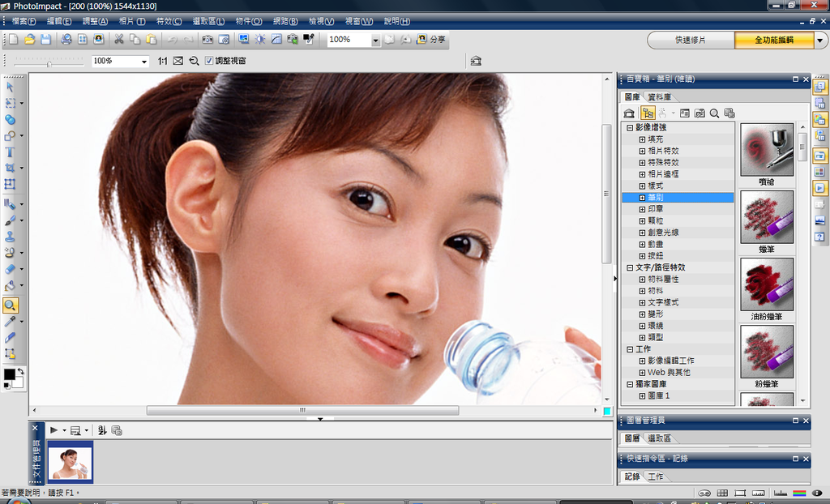The height and width of the screenshot is (504, 830).
Task: Collapse the 工作 tree node
Action: tap(630, 349)
